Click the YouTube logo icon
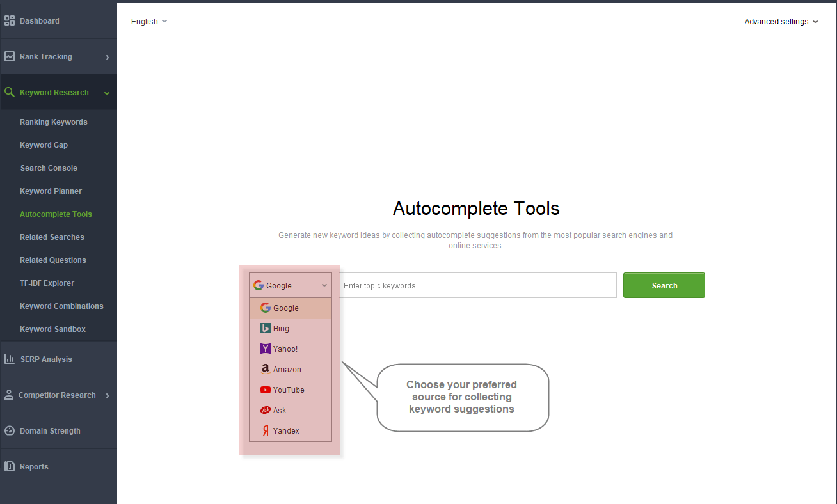 click(266, 390)
